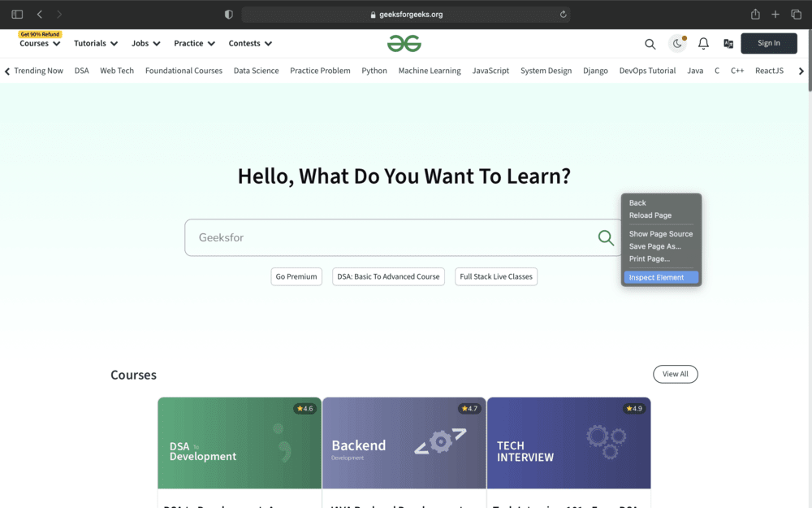
Task: Open ReactJS topic link
Action: pyautogui.click(x=769, y=71)
